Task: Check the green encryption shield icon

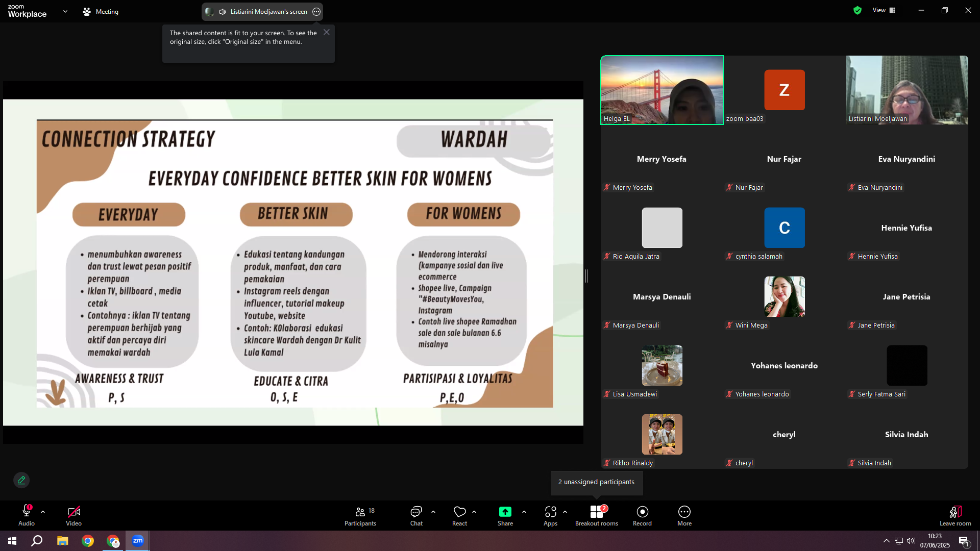Action: click(857, 10)
